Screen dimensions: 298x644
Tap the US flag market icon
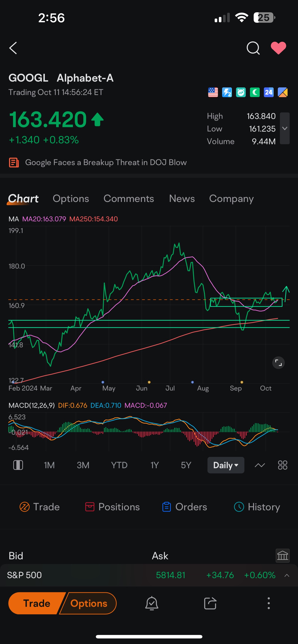click(x=213, y=92)
